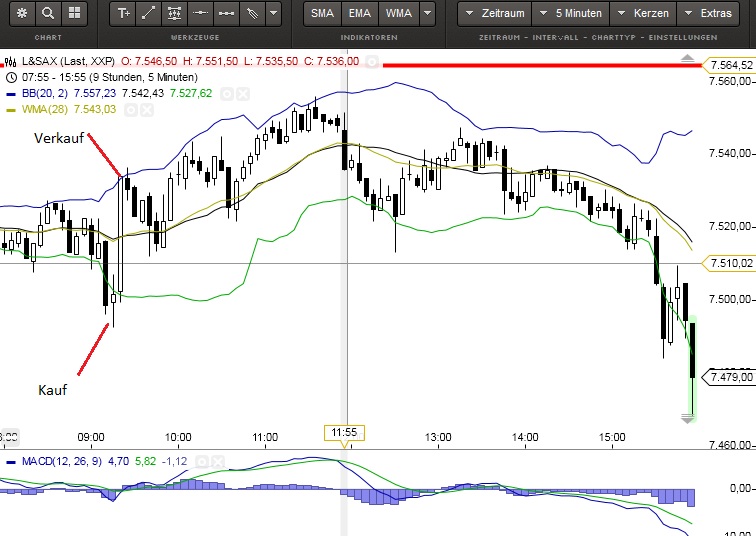The width and height of the screenshot is (756, 536).
Task: Click the WMA(28) olive color marker
Action: pyautogui.click(x=11, y=110)
